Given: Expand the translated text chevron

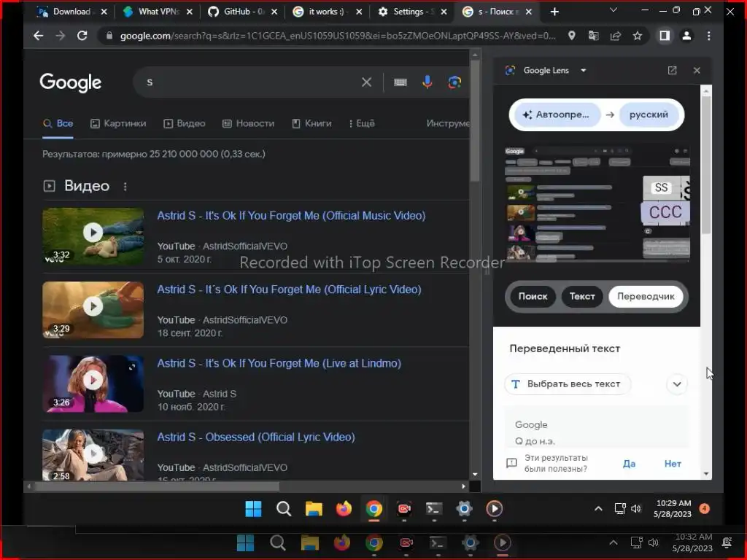Looking at the screenshot, I should coord(677,384).
